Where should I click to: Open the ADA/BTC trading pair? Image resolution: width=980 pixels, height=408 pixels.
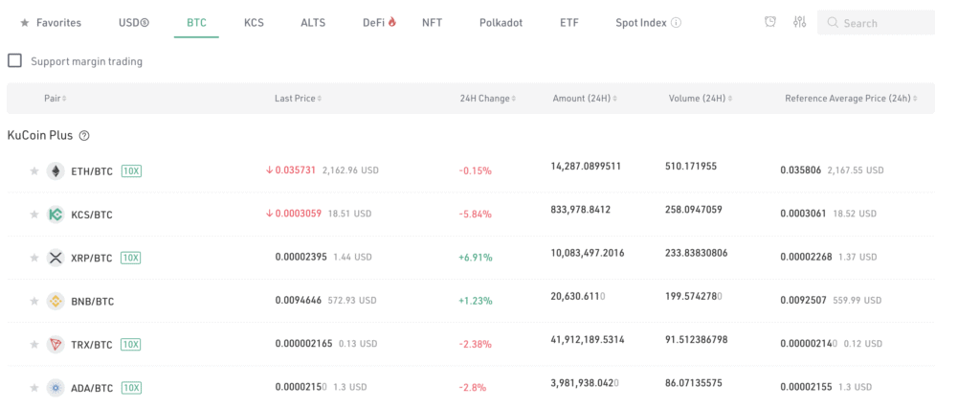(92, 388)
